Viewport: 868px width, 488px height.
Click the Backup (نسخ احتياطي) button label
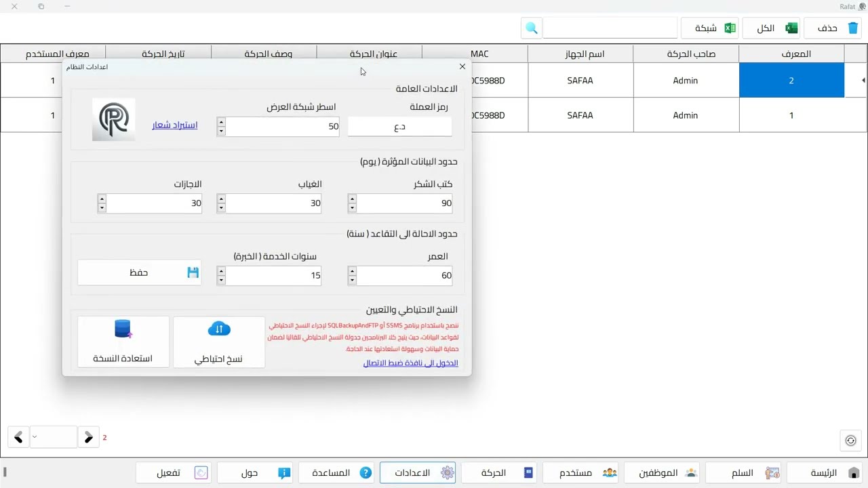(x=218, y=359)
